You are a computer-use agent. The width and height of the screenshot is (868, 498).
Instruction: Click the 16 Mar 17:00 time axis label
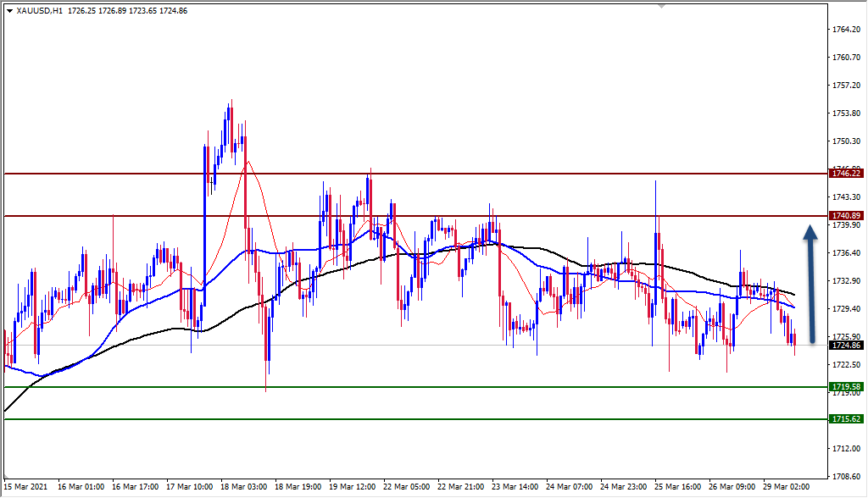coord(135,487)
